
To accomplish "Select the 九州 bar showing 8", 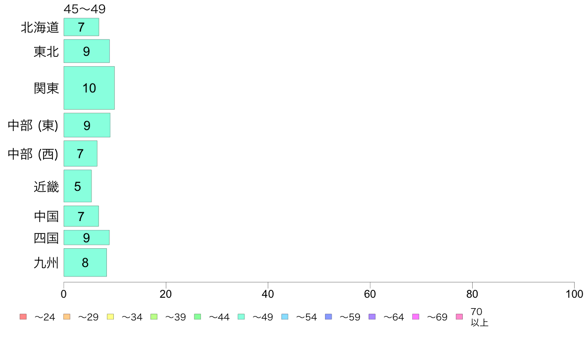I will 85,263.
